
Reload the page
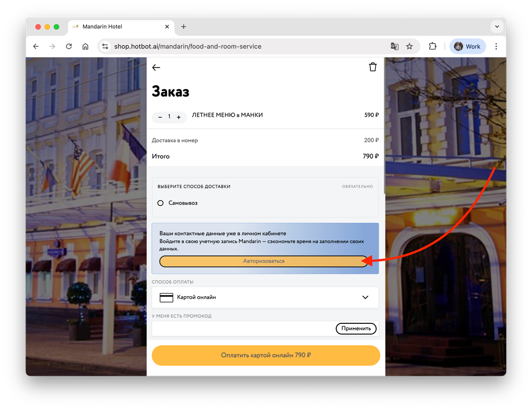tap(69, 46)
